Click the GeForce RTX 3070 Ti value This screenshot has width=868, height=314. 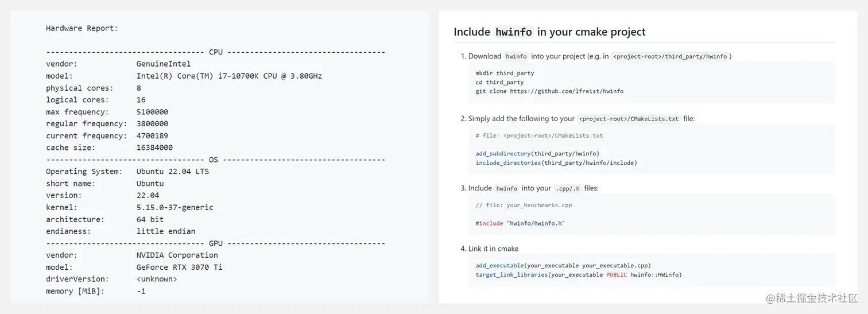[179, 267]
